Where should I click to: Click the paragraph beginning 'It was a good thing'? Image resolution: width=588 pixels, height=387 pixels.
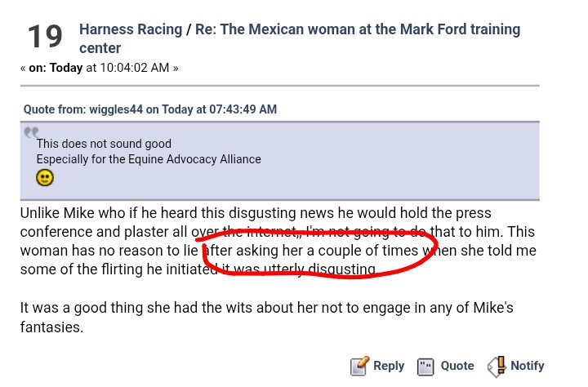click(x=266, y=318)
